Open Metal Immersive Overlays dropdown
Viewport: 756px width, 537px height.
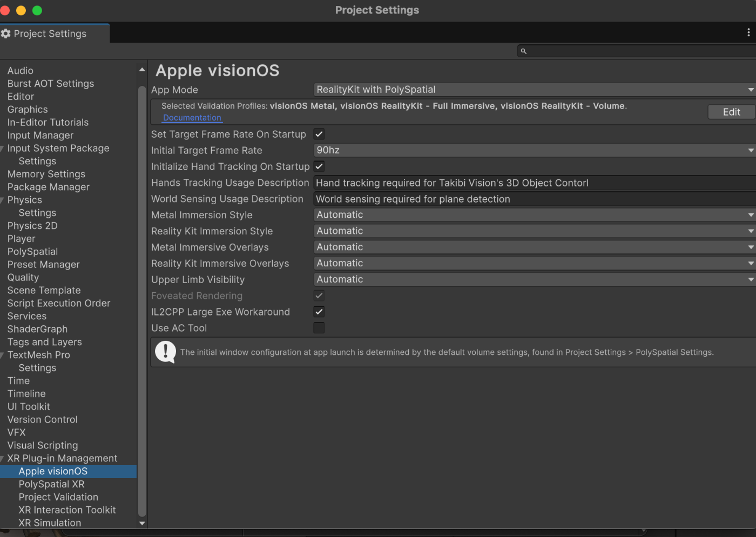pos(535,247)
